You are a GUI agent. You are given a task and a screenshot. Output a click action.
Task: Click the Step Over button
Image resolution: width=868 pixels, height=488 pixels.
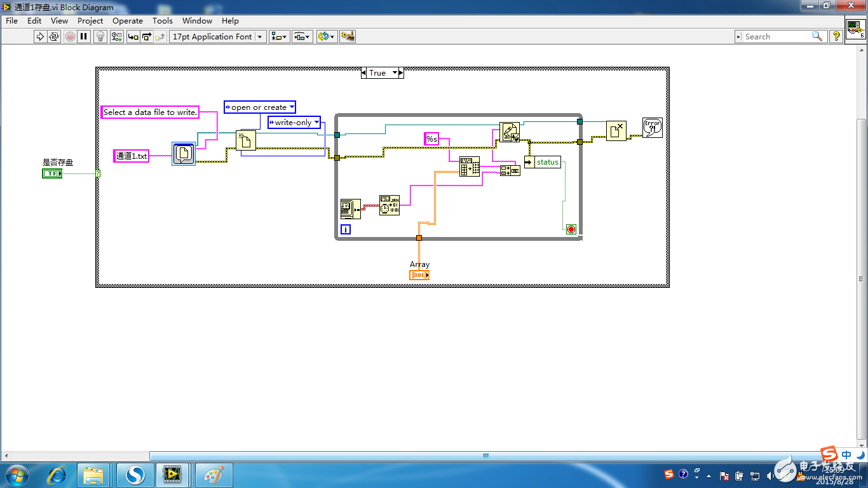coord(147,37)
